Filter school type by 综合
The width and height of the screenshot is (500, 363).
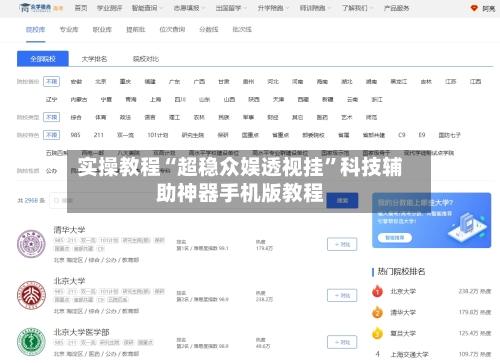(76, 117)
